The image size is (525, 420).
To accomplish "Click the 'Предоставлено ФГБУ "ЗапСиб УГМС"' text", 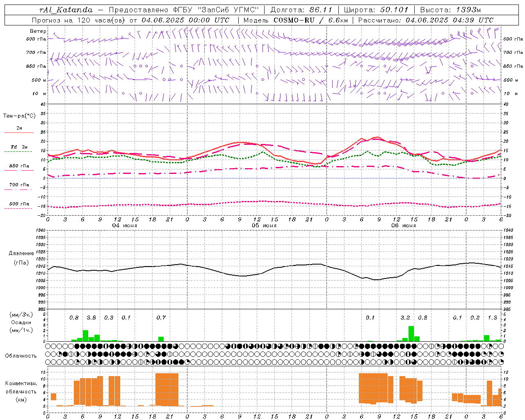I will pos(184,10).
